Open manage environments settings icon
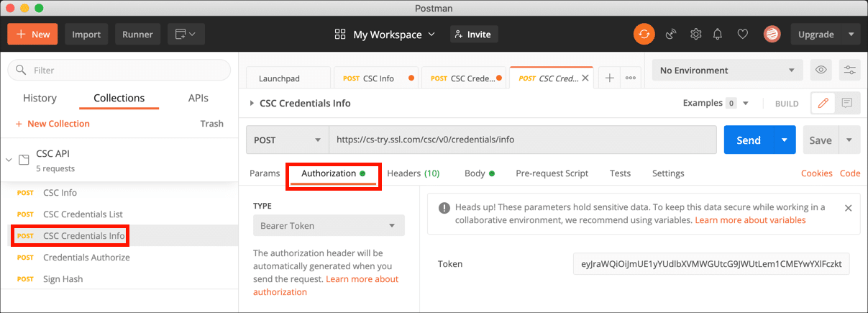Screen dimensions: 868x313 (x=849, y=71)
